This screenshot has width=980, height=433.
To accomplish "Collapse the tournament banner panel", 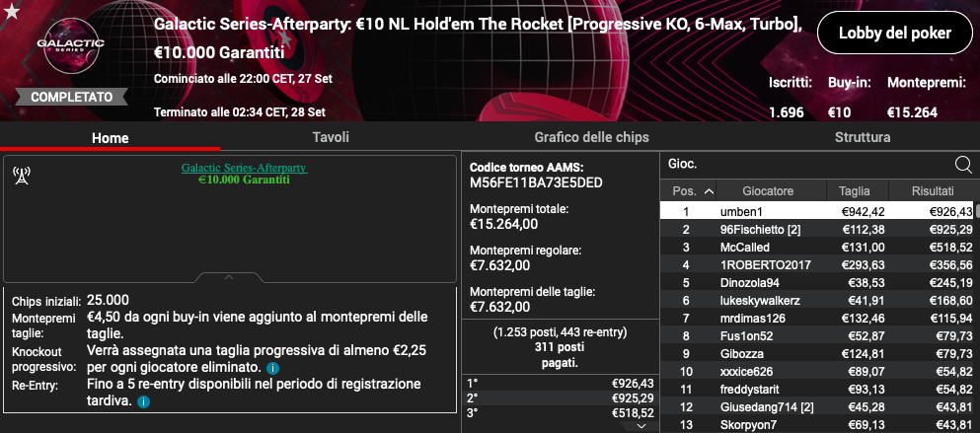I will [x=228, y=277].
